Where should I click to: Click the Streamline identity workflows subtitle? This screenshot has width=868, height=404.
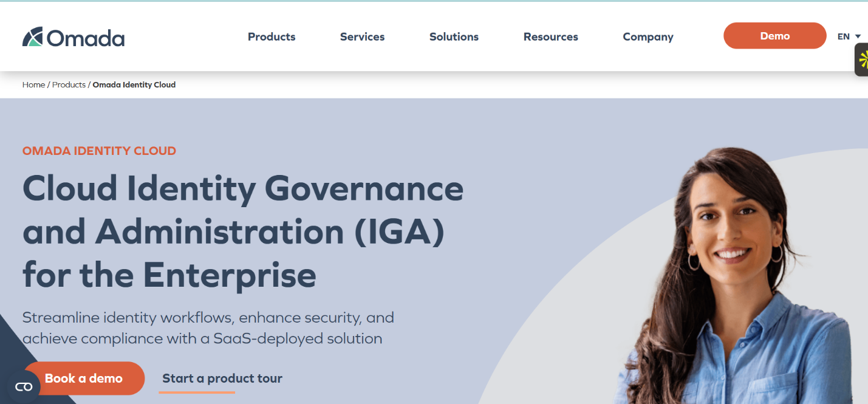point(208,328)
